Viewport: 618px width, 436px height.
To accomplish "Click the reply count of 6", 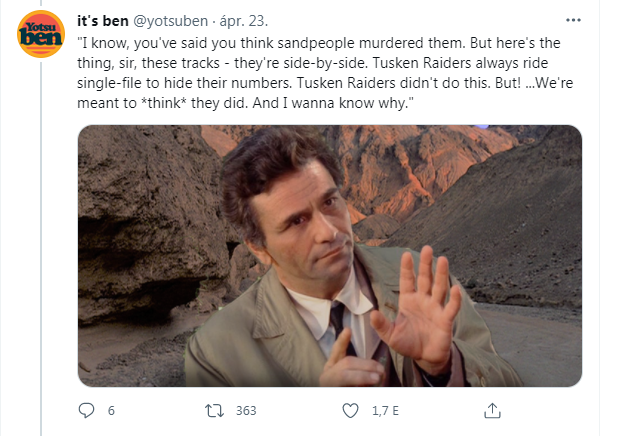I will (x=111, y=410).
